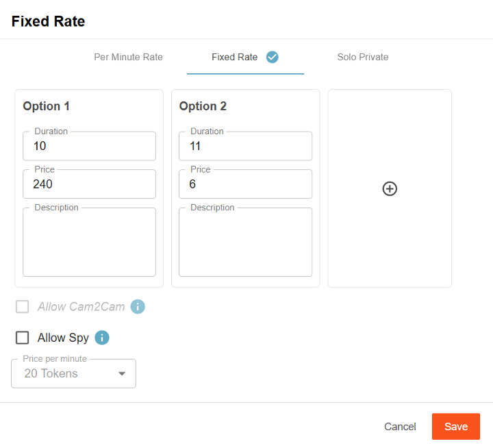Open the Price per minute dropdown arrow
The height and width of the screenshot is (448, 493).
point(122,373)
